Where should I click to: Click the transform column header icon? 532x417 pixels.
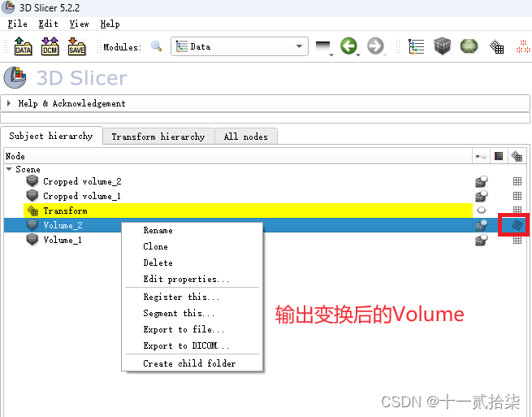[x=517, y=156]
